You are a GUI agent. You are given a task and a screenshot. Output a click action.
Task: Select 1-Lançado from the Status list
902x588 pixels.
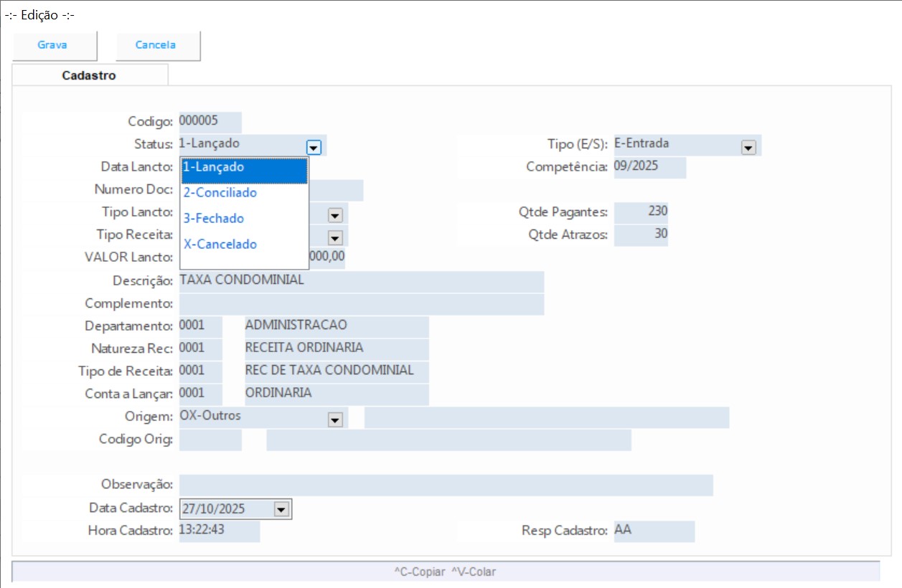tap(244, 167)
